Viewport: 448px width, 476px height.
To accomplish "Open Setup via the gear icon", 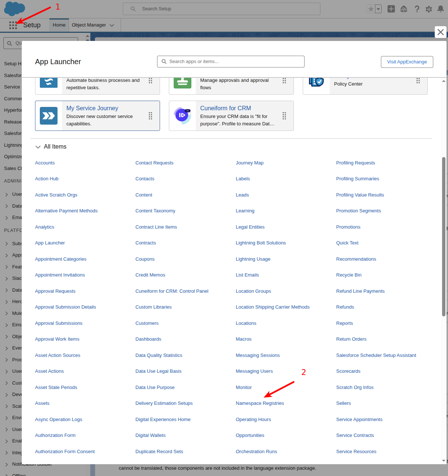I will point(428,8).
